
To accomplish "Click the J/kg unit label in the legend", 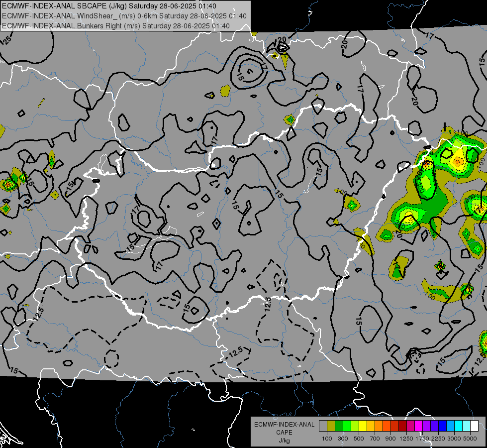I will click(284, 441).
